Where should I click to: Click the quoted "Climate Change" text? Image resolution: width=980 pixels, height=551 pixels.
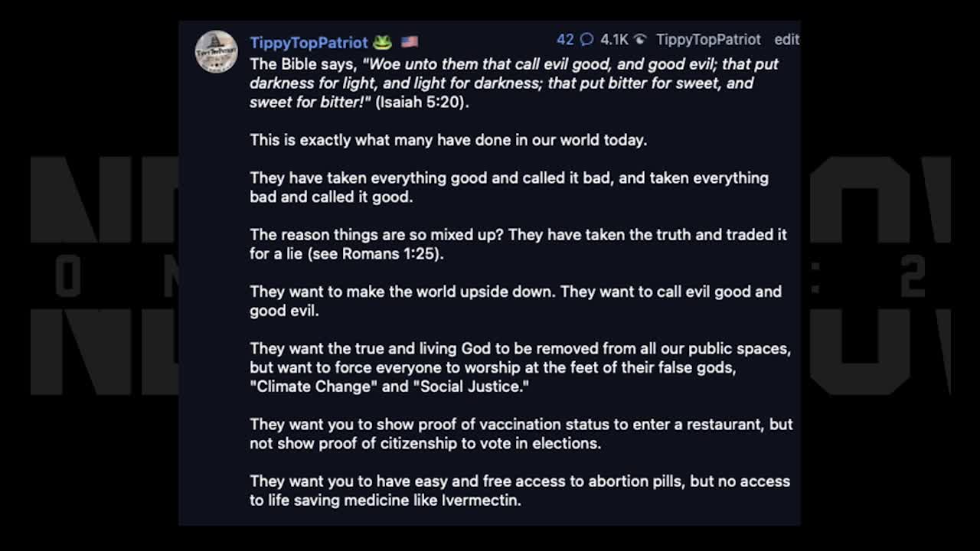point(313,386)
